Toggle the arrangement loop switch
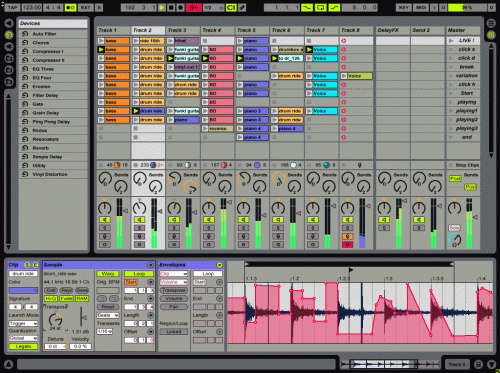This screenshot has width=500, height=373. click(321, 7)
